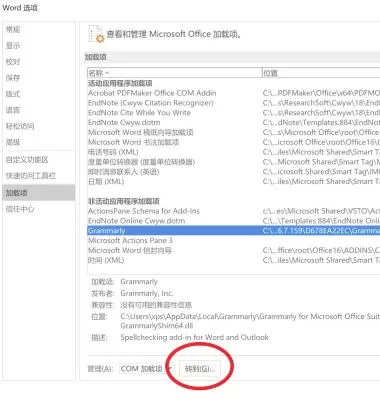Image resolution: width=380 pixels, height=399 pixels.
Task: Open the 转到(G)... button
Action: tap(200, 369)
